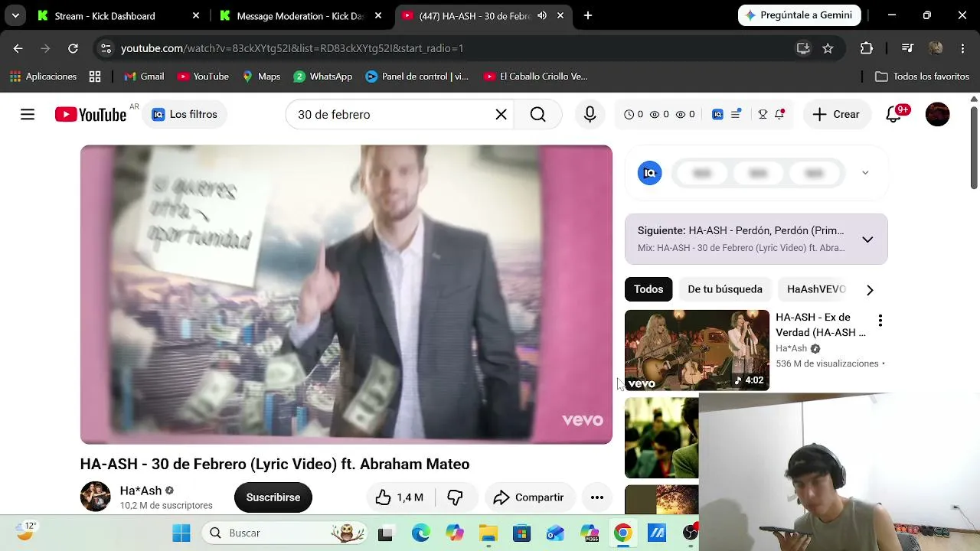Click the trophy icon in header toolbar
Screen dimensions: 980x551
coord(763,114)
